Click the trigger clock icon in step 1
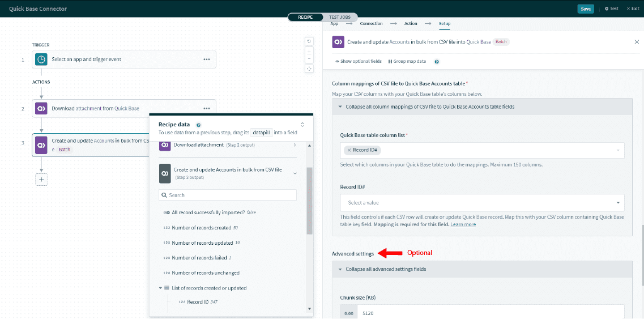Viewport: 644px width, 319px height. point(41,59)
